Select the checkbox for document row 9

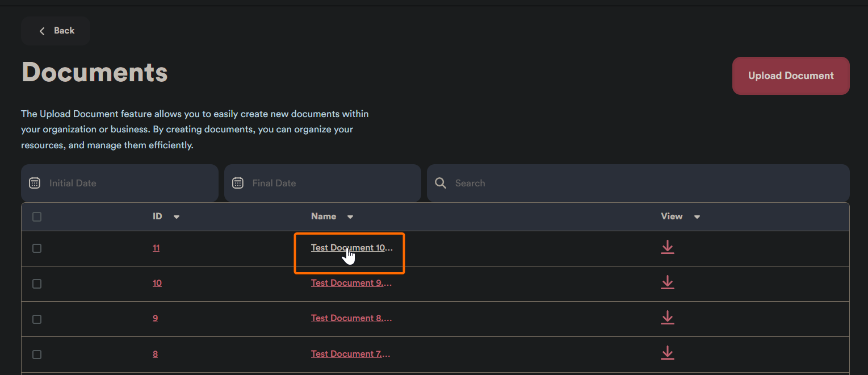(x=37, y=319)
